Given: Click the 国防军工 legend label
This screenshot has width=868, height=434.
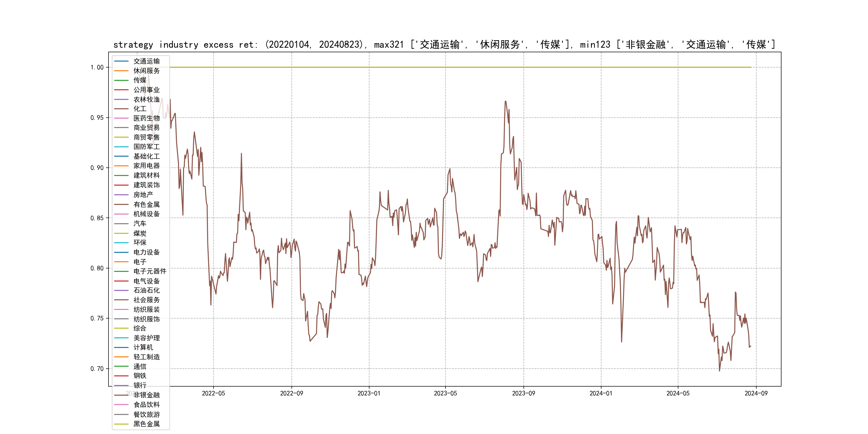Looking at the screenshot, I should [146, 147].
